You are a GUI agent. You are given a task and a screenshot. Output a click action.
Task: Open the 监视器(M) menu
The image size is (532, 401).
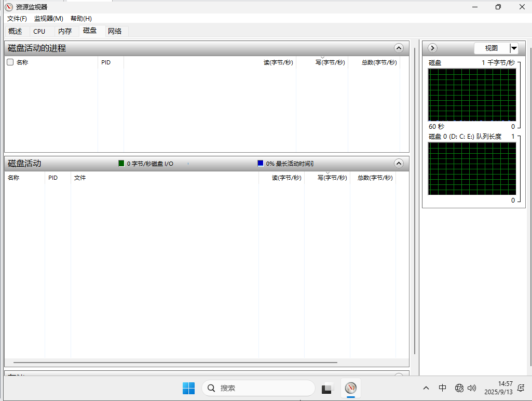[x=49, y=19]
